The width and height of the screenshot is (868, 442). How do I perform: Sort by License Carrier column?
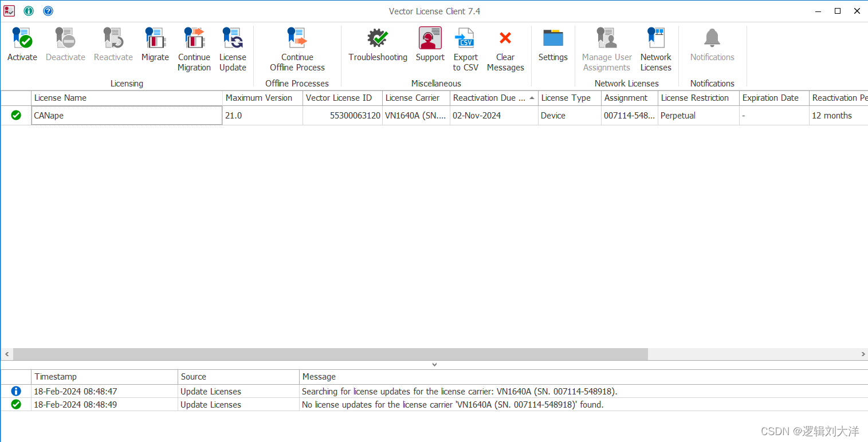[x=416, y=98]
